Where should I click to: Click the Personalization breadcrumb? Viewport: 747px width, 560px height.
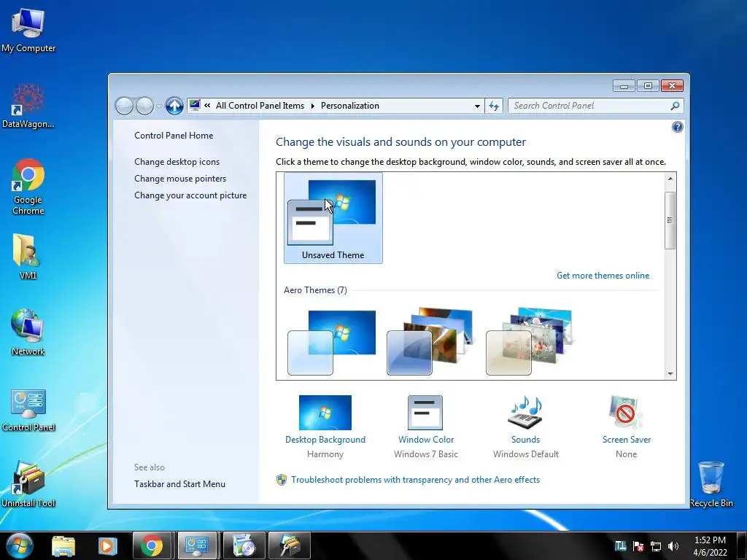(349, 106)
